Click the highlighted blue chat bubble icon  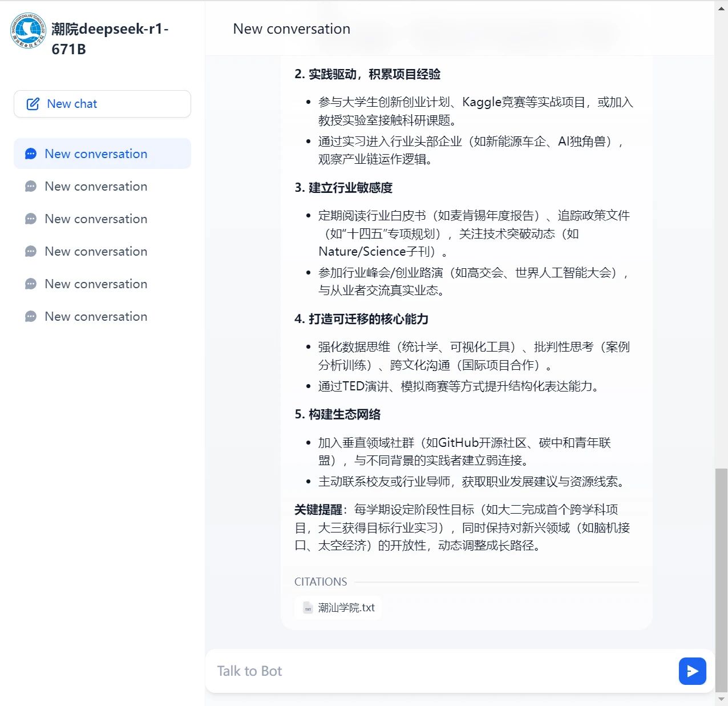coord(31,154)
